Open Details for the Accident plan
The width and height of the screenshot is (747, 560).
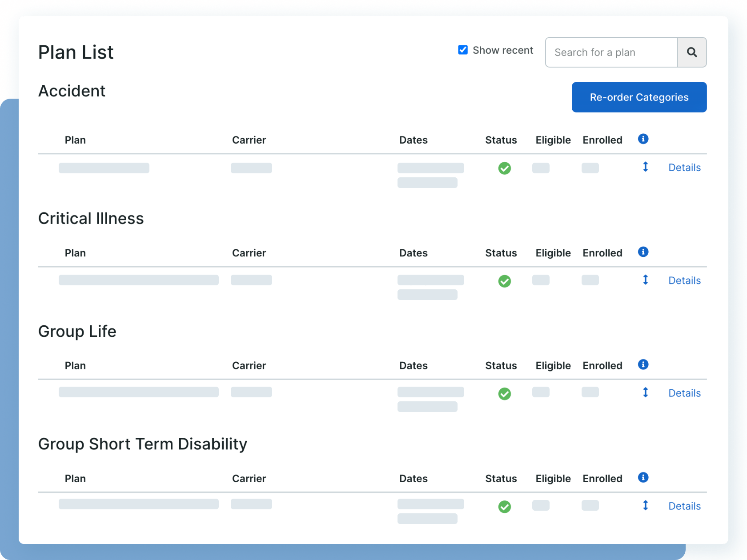coord(684,168)
